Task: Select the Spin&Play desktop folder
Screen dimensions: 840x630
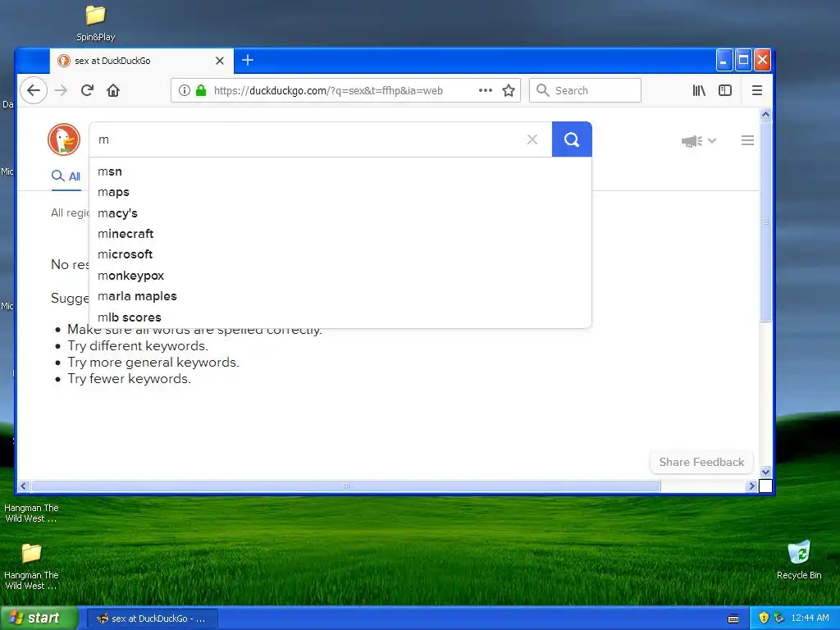Action: tap(95, 23)
